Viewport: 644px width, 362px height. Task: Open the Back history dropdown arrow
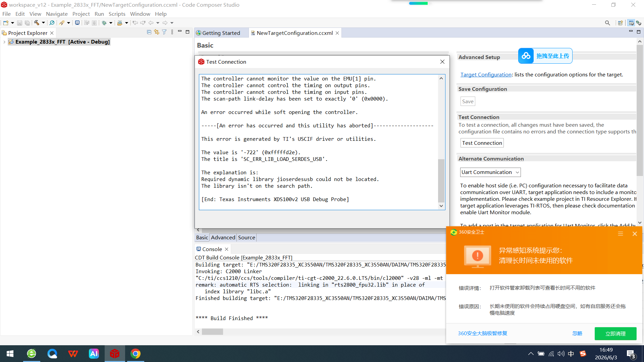coord(158,23)
